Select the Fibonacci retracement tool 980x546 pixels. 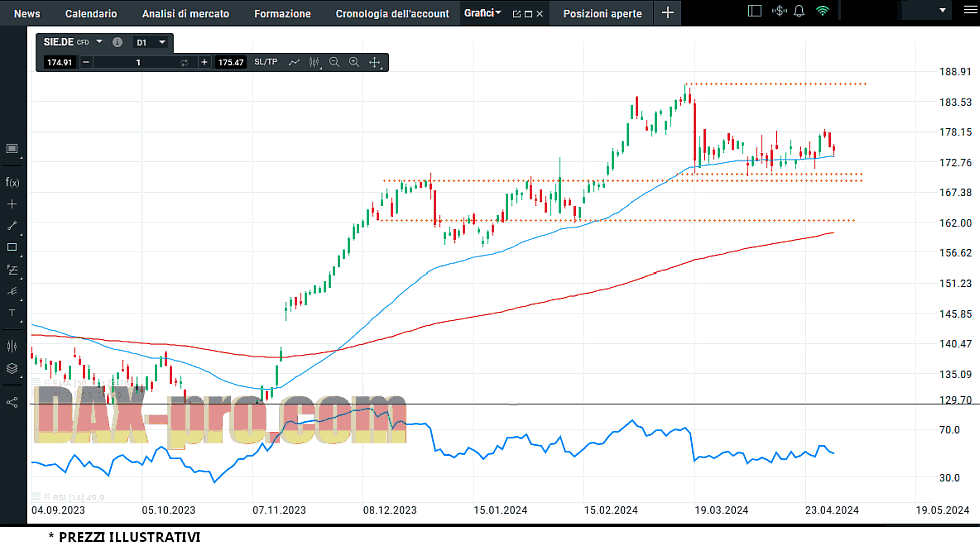12,270
